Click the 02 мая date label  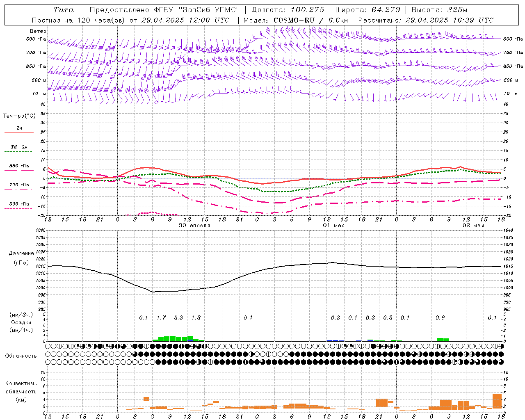473,226
